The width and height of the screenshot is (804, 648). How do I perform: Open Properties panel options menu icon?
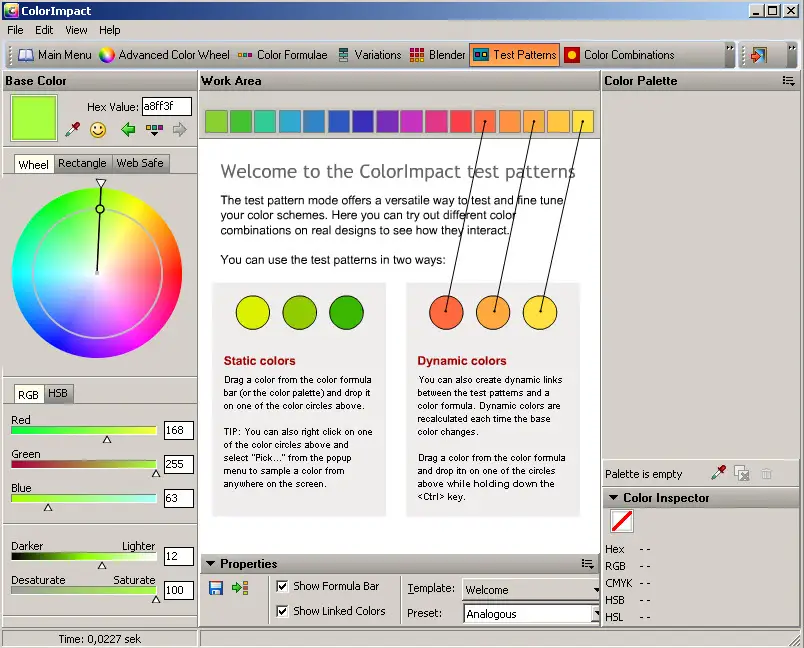click(588, 564)
